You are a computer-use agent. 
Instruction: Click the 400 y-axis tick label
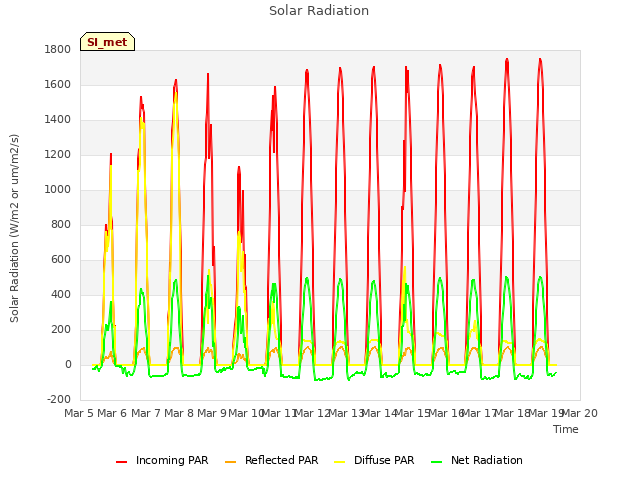point(61,295)
